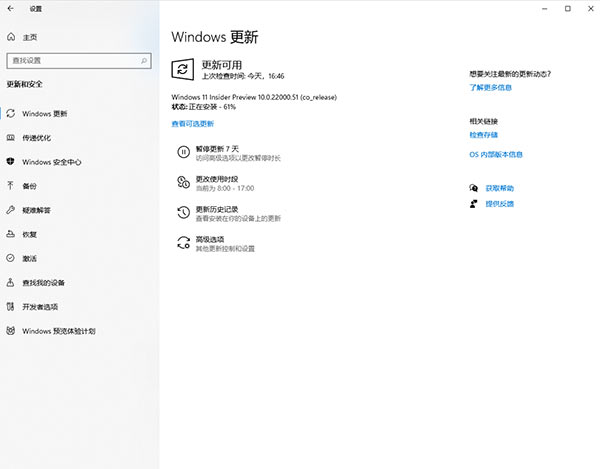Screen dimensions: 600x469
Task: Choose 暂停更新 7 天 option
Action: click(229, 153)
